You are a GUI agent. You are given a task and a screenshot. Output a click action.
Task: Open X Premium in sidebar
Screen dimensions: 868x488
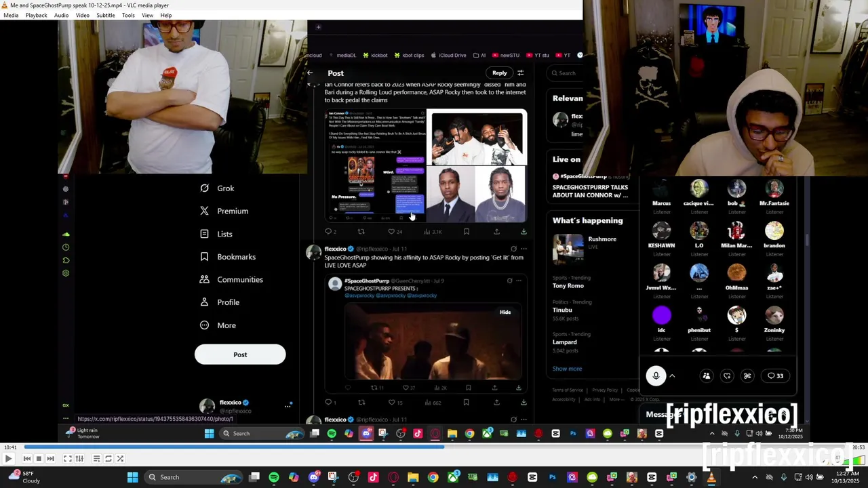coord(224,211)
